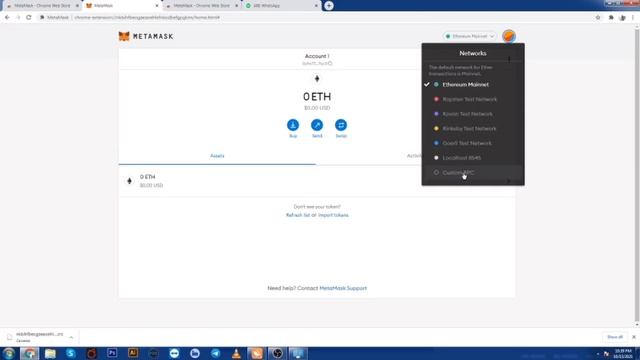Viewport: 640px width, 360px height.
Task: Open the MetaMask Support link
Action: tap(343, 288)
